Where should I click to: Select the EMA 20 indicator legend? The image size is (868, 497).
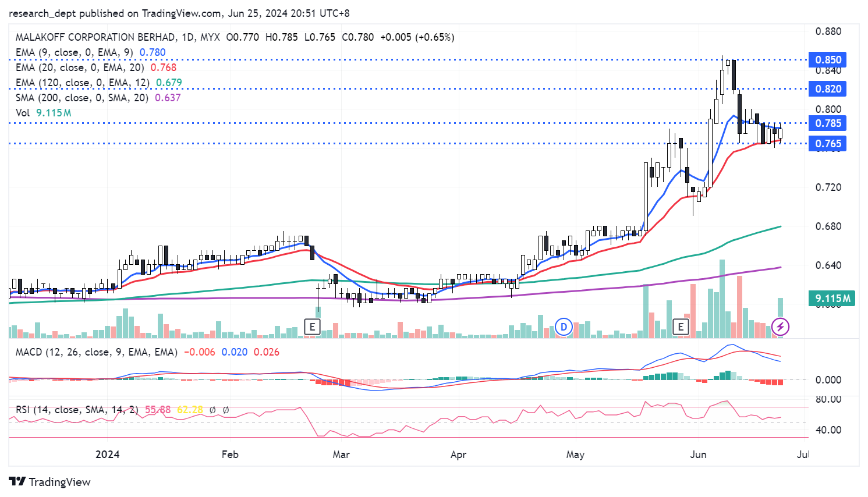tap(80, 68)
